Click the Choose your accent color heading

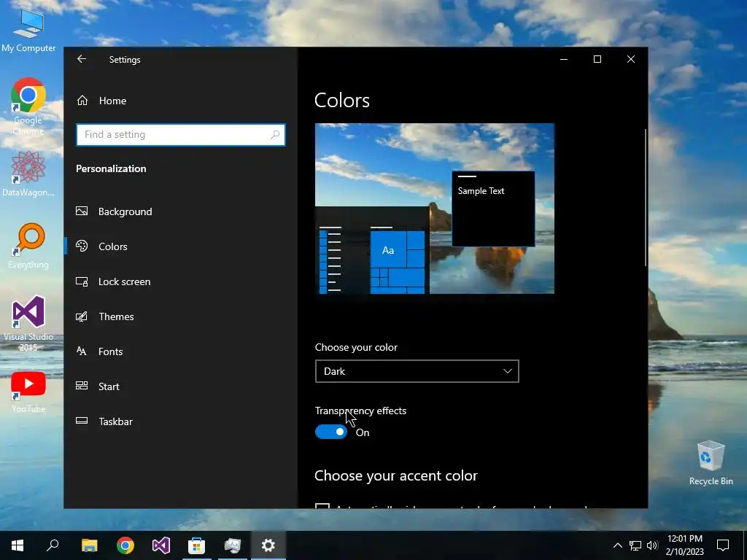click(x=396, y=475)
